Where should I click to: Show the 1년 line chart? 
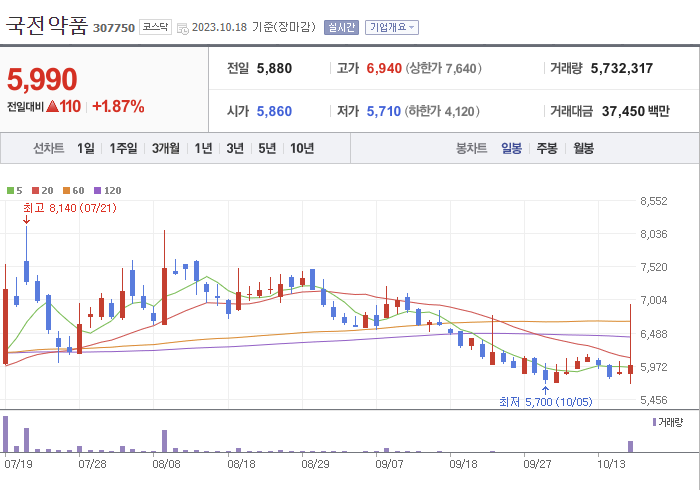203,148
